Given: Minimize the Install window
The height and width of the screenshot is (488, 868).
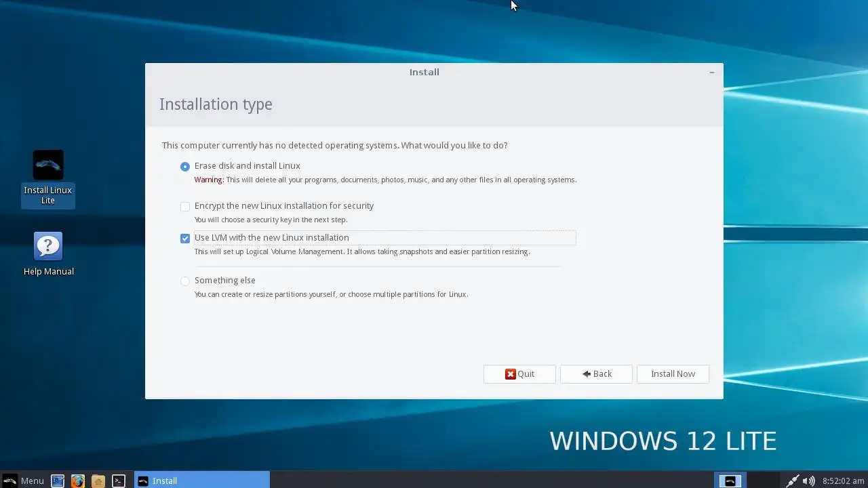Looking at the screenshot, I should 711,72.
